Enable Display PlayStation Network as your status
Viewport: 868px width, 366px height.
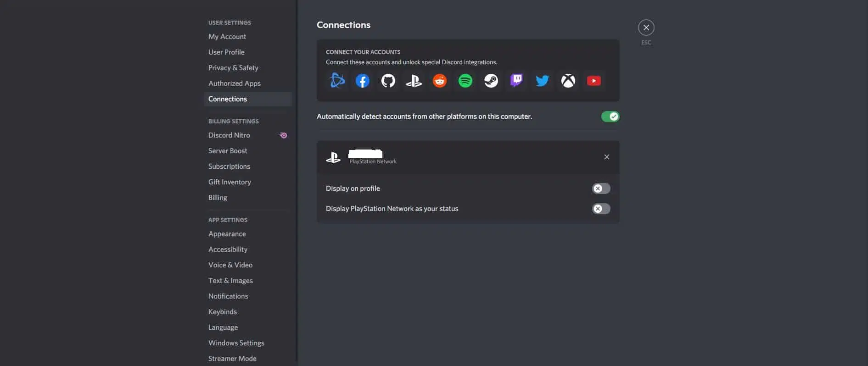pos(601,209)
